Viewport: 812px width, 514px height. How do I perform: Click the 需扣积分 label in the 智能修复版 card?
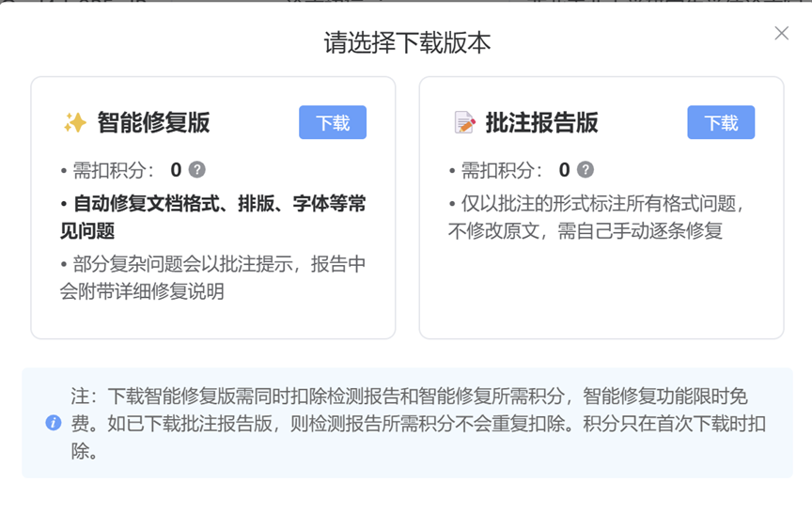(111, 170)
